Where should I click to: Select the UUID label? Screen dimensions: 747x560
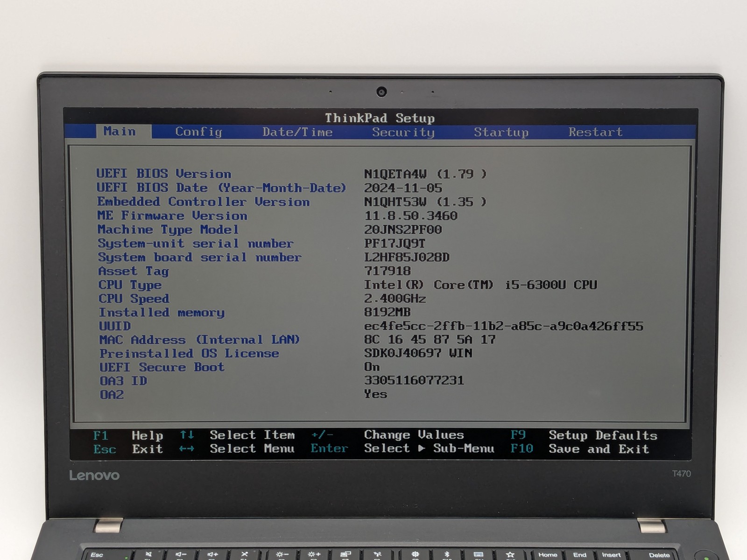[x=115, y=326]
